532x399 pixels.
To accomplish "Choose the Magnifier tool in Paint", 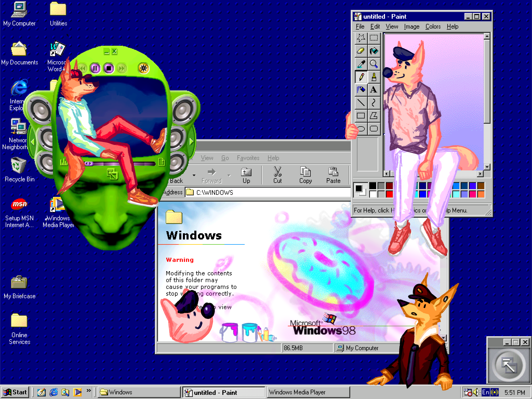I will click(x=374, y=64).
